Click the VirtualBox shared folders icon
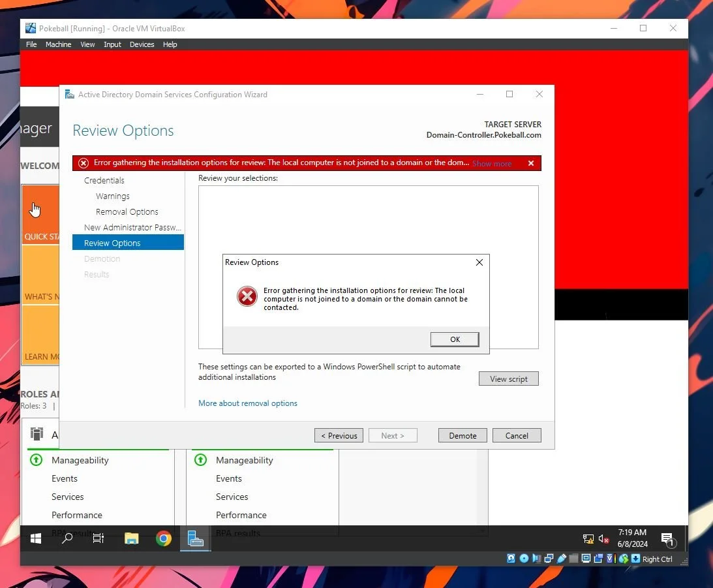Viewport: 713px width, 588px height. (x=574, y=559)
